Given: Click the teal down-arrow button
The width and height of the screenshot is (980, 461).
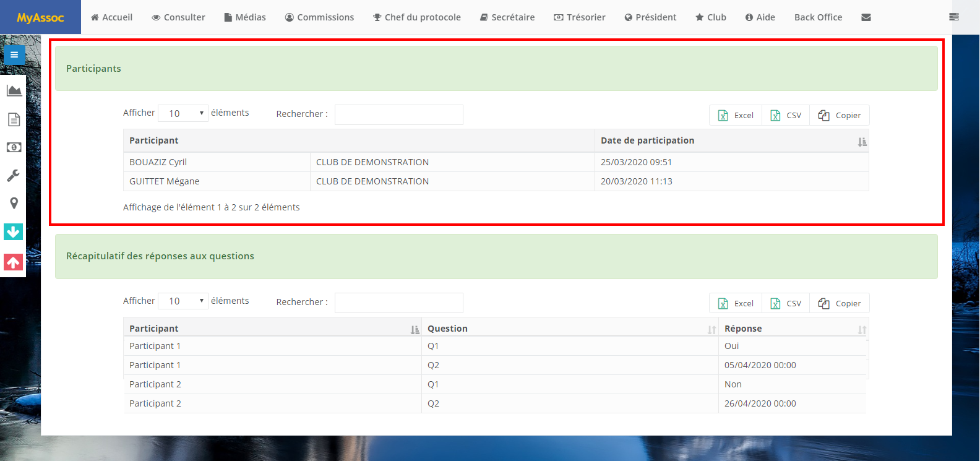Looking at the screenshot, I should coord(13,231).
